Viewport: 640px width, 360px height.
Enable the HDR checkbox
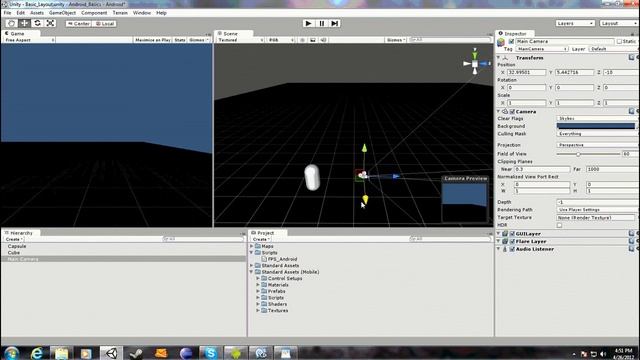pos(560,225)
